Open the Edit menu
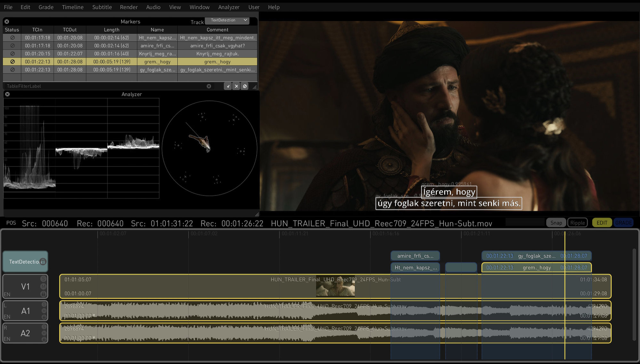 25,7
